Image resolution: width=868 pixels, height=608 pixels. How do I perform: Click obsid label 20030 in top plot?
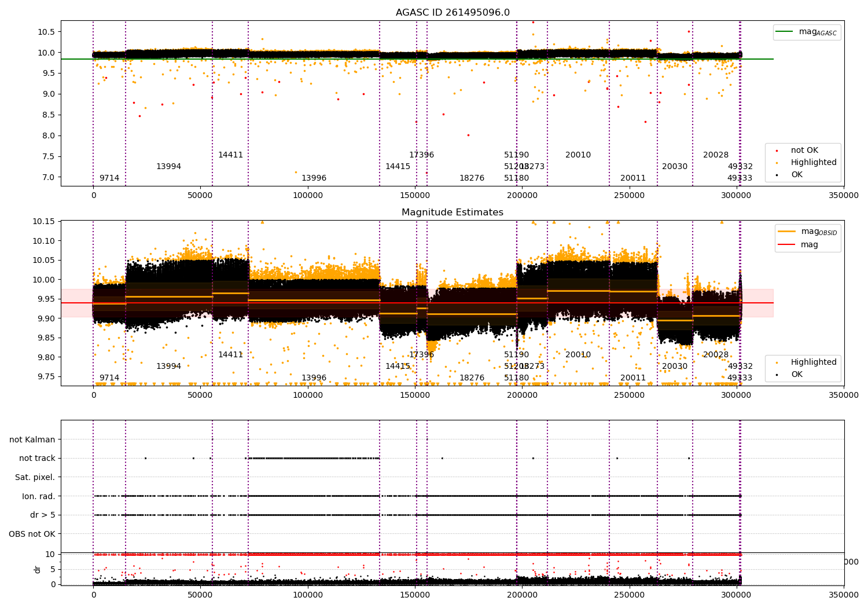click(x=675, y=167)
